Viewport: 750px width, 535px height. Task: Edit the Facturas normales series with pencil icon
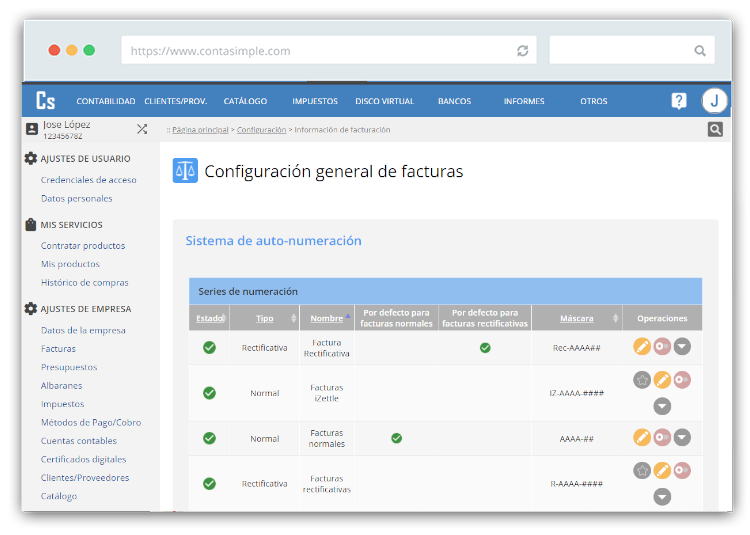pyautogui.click(x=642, y=437)
